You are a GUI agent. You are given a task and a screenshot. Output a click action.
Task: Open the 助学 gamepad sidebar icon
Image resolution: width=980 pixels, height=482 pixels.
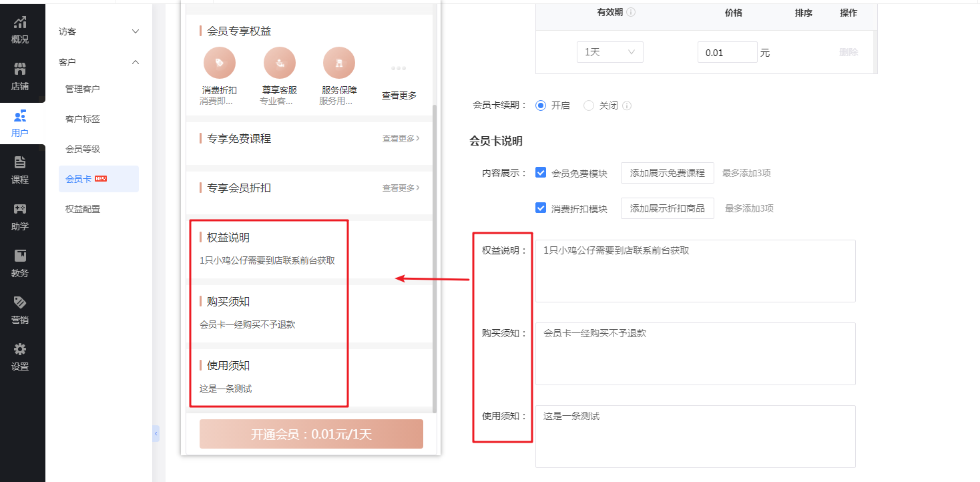click(x=20, y=209)
